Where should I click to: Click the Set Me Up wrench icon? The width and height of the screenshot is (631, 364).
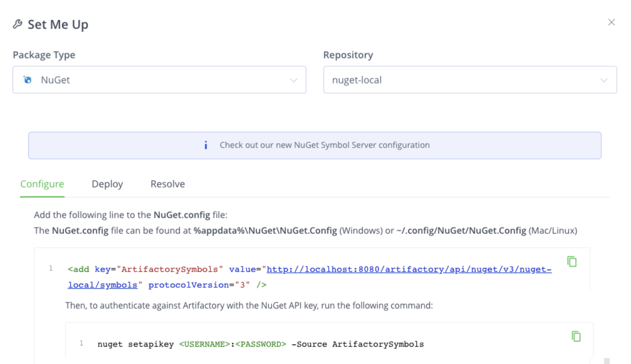click(18, 24)
